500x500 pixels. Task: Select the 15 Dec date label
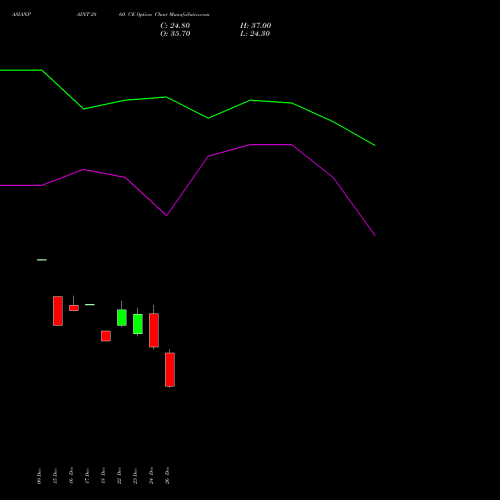55,475
